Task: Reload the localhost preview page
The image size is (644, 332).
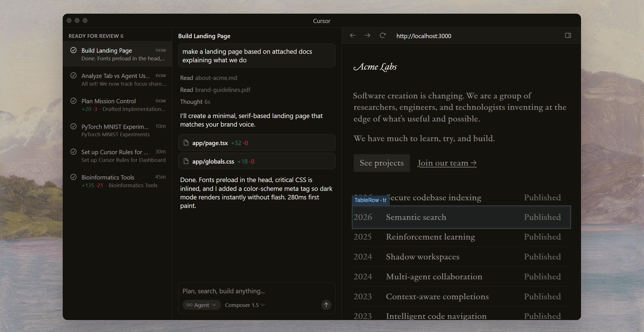Action: [383, 36]
